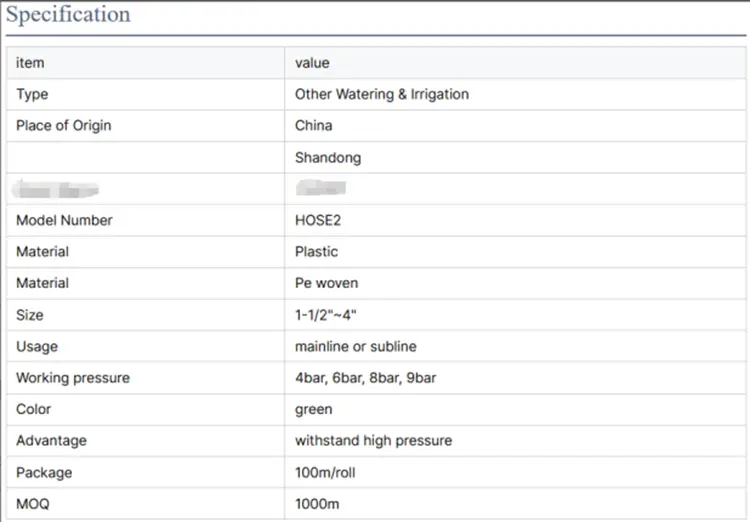This screenshot has width=750, height=522.
Task: Select the "4bar, 6bar, 8bar, 9bar" value
Action: click(365, 378)
